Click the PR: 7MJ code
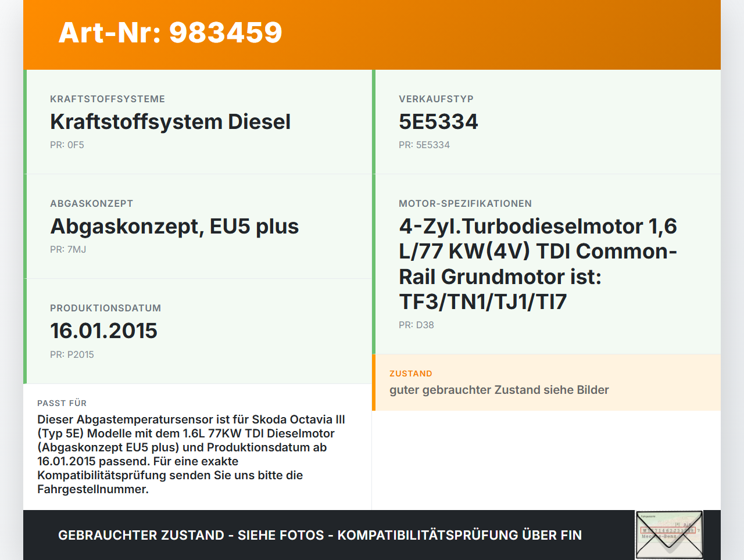744x560 pixels. [x=68, y=250]
